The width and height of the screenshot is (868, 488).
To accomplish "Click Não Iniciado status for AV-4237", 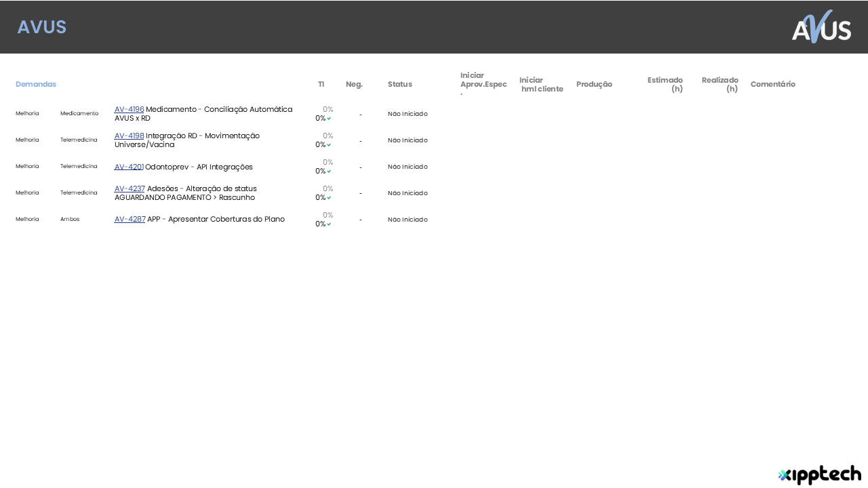I will (408, 193).
